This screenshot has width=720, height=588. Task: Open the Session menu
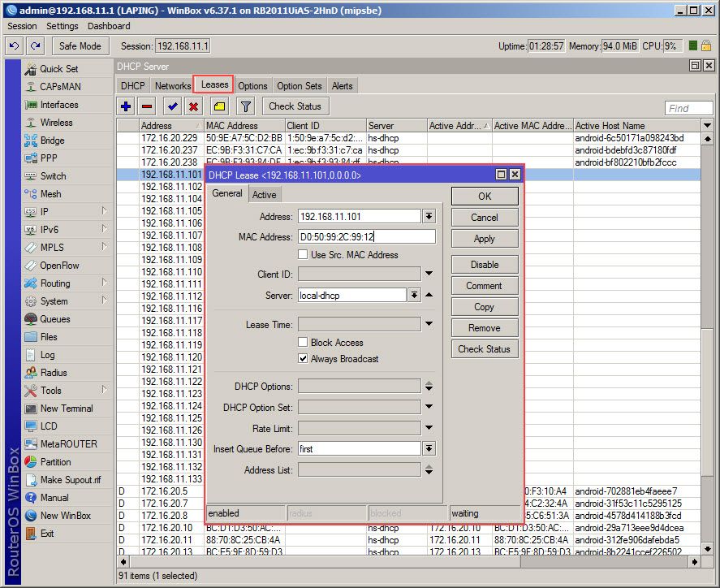(x=22, y=26)
